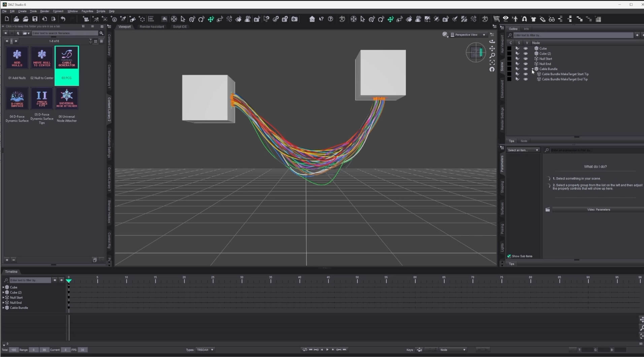Image resolution: width=644 pixels, height=357 pixels.
Task: Click color swatch of Cube node
Action: tap(509, 48)
